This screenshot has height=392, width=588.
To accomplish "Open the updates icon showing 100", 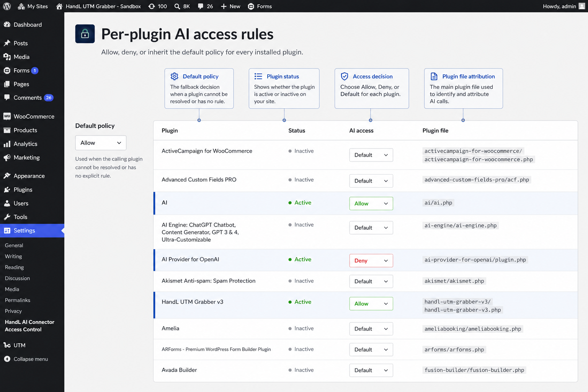I will pos(152,6).
